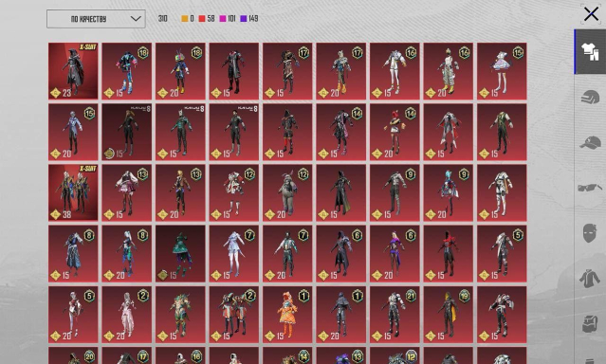Open the 'По качеству' sort dropdown
Image resolution: width=606 pixels, height=364 pixels.
coord(96,19)
